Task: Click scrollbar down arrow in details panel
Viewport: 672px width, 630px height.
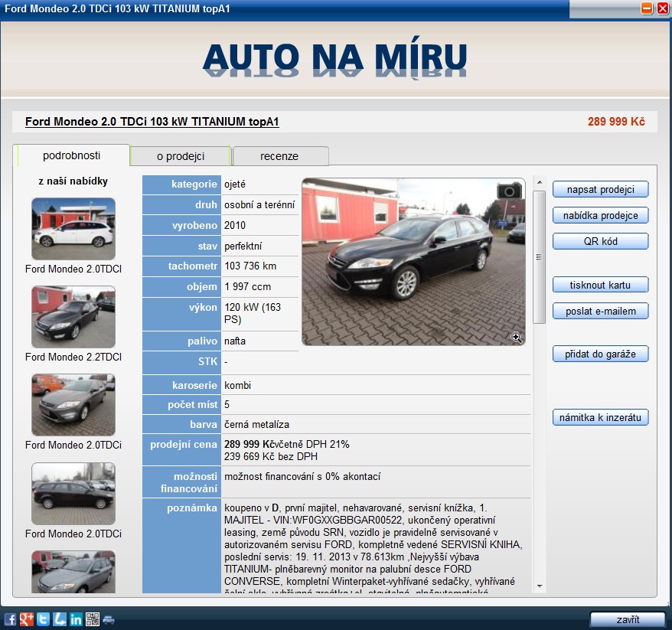Action: [539, 586]
